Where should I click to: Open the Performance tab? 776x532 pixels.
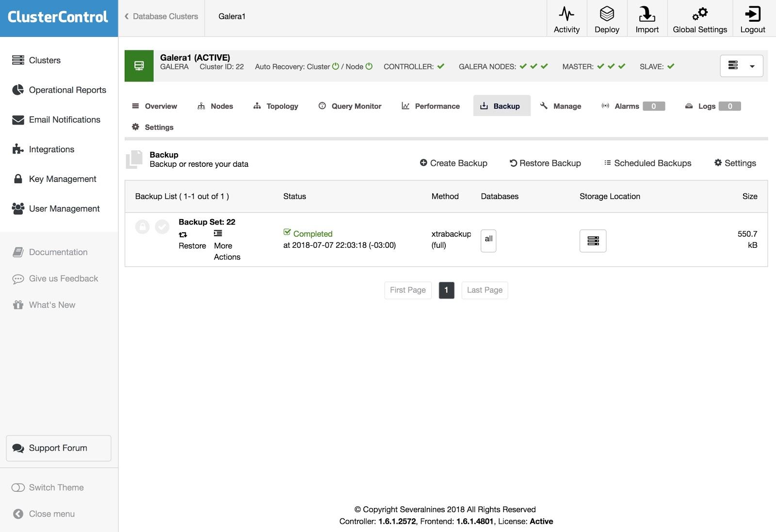pos(431,106)
